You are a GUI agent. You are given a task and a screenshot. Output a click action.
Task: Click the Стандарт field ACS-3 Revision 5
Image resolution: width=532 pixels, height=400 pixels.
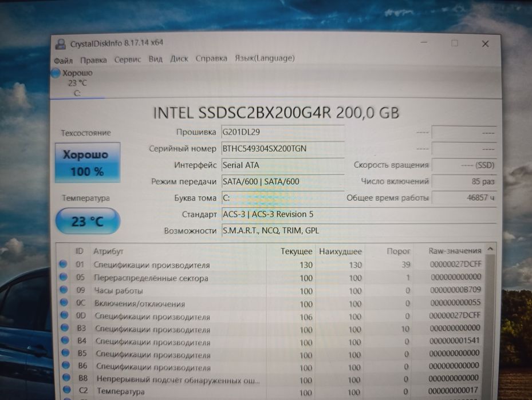[358, 214]
